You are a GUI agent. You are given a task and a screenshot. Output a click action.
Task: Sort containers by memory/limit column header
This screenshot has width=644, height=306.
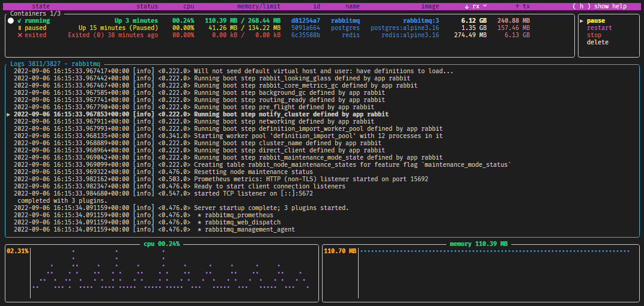pyautogui.click(x=259, y=6)
